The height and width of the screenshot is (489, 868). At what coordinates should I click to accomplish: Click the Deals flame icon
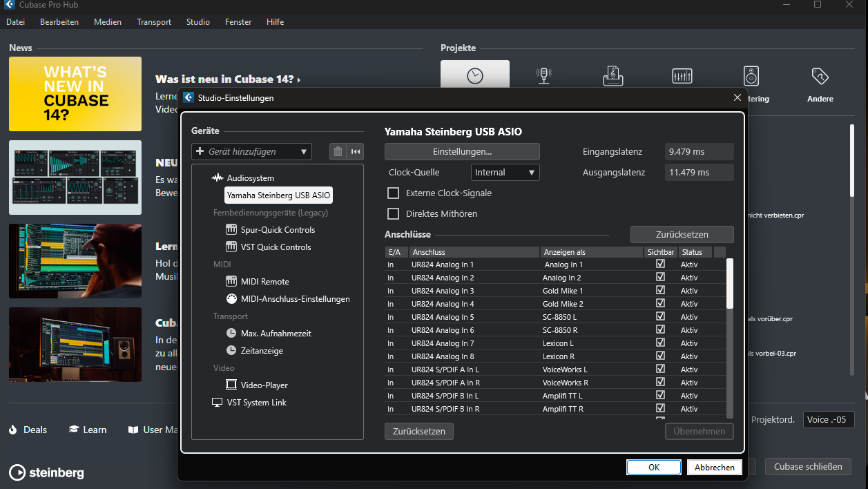[13, 430]
